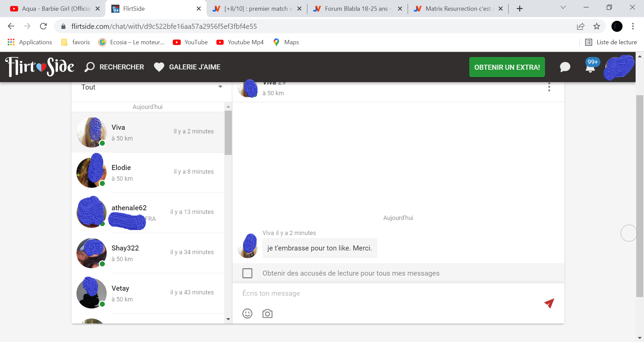Image resolution: width=644 pixels, height=342 pixels.
Task: Open Liste de lecture reading list
Action: point(611,42)
